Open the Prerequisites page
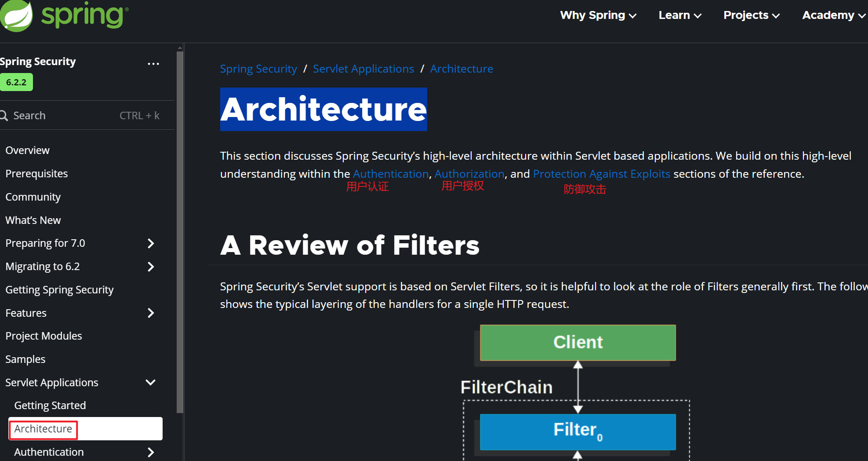This screenshot has width=868, height=461. click(36, 174)
